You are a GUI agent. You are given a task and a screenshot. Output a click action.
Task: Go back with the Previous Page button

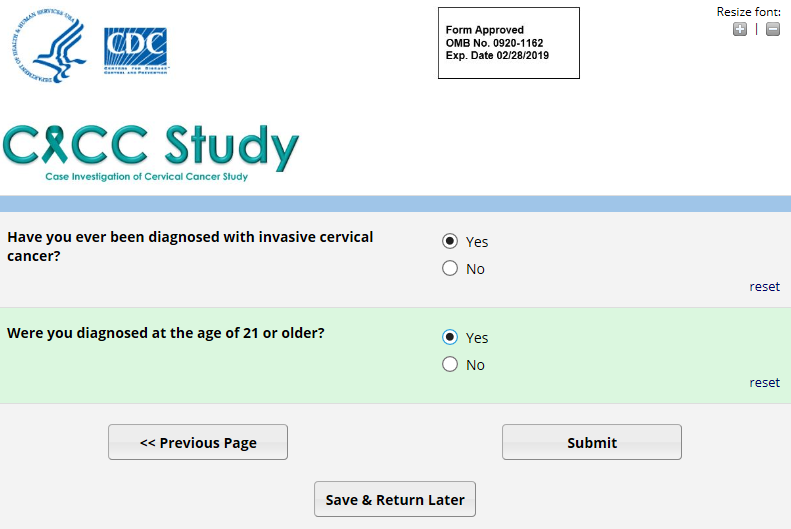pos(198,442)
